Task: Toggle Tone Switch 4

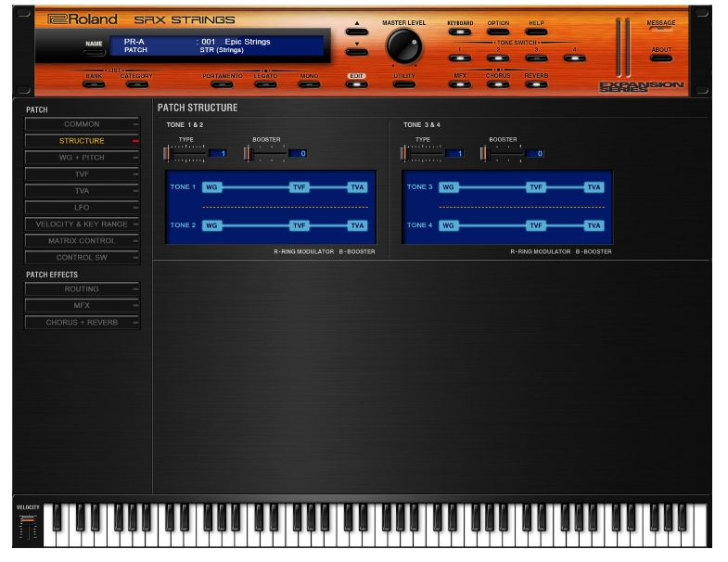Action: tap(574, 58)
